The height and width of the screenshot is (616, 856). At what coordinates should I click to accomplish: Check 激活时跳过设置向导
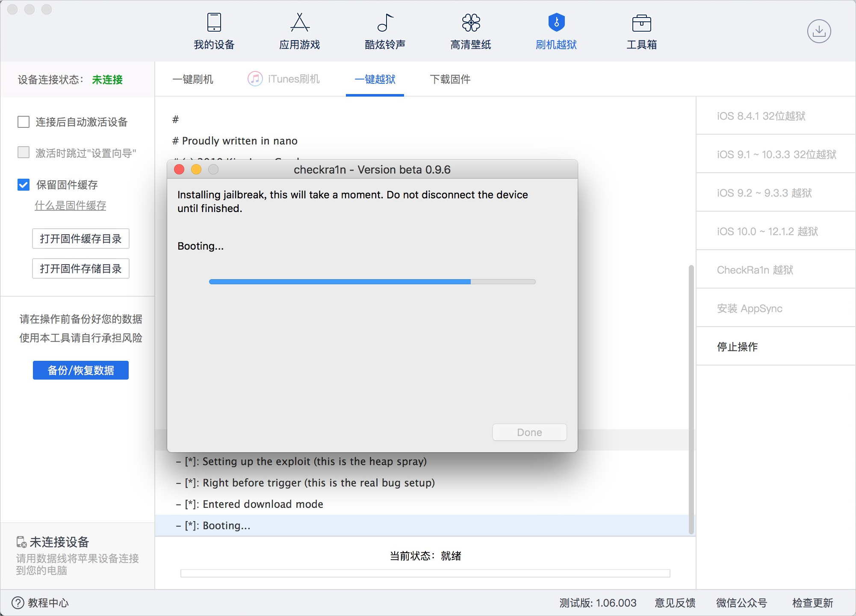coord(24,152)
